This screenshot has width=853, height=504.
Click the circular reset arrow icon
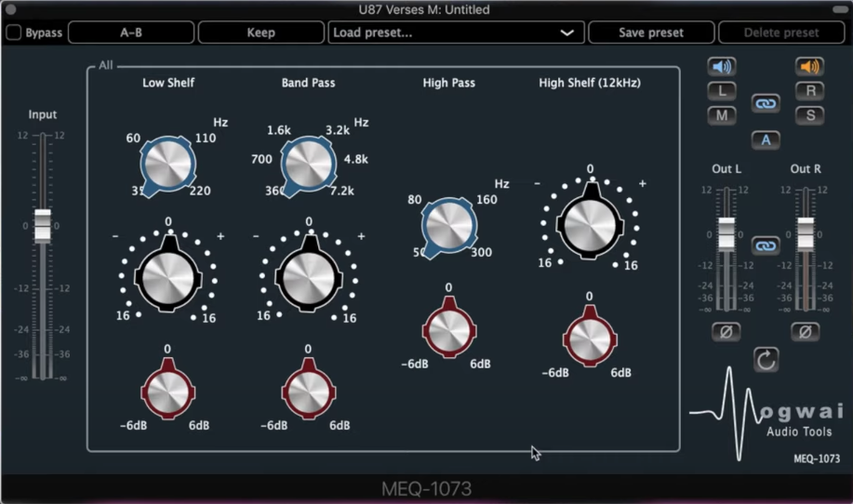[766, 360]
